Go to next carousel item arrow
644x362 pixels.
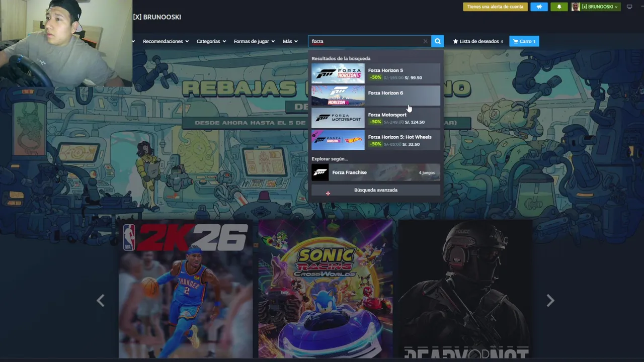click(550, 301)
